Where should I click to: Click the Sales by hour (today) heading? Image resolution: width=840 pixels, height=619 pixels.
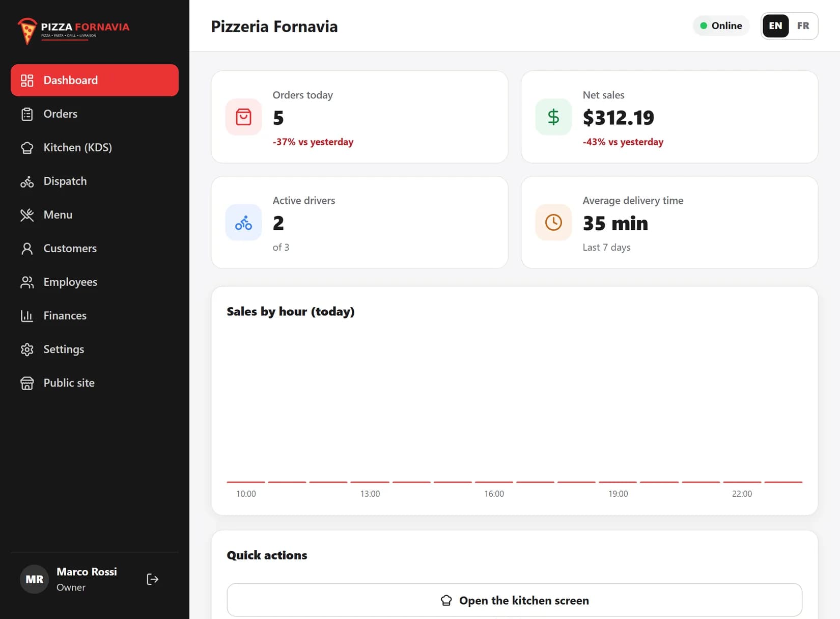tap(291, 312)
